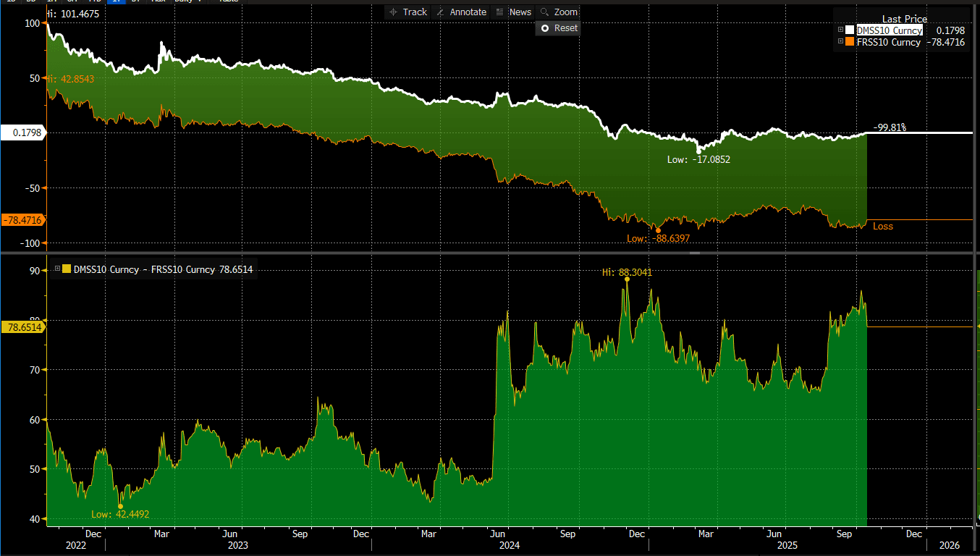This screenshot has width=980, height=556.
Task: Expand the FRSS10 Curncy legend entry
Action: [x=840, y=42]
